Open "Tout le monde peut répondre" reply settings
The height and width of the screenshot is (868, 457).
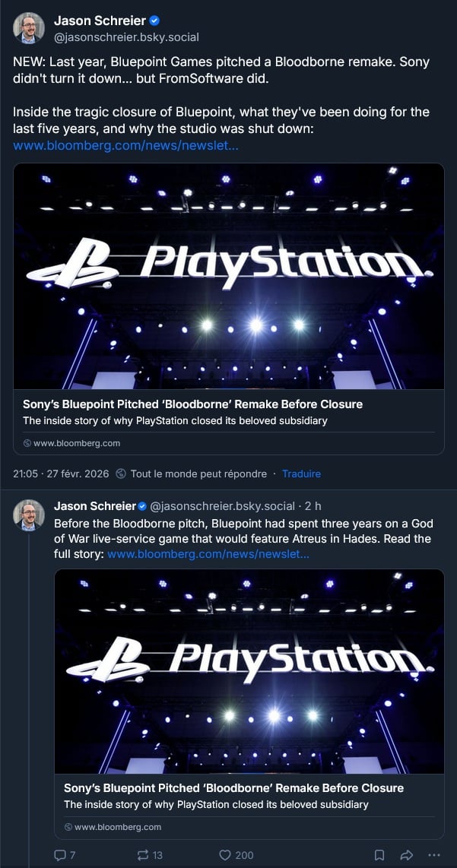[x=198, y=474]
